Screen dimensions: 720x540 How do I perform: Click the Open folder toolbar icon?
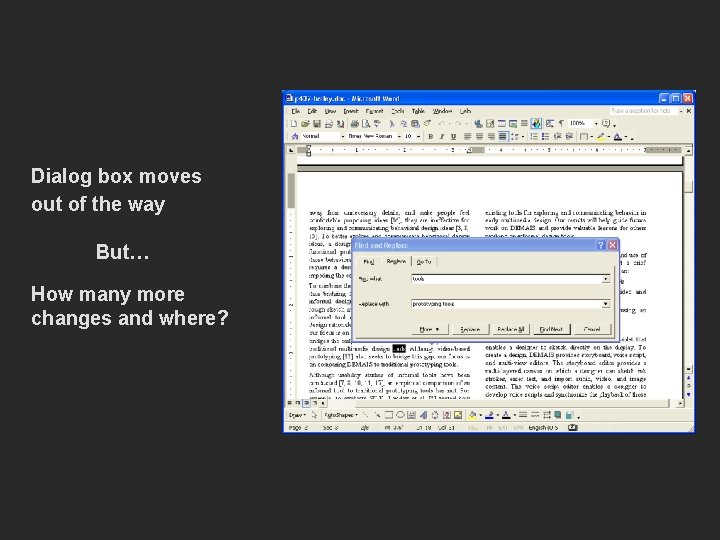[305, 124]
